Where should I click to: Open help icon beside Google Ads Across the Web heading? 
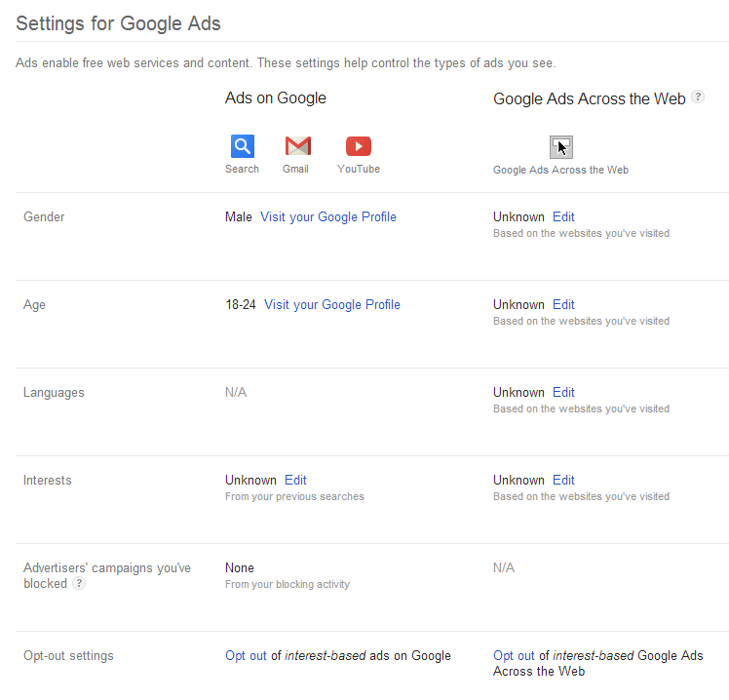[x=698, y=97]
